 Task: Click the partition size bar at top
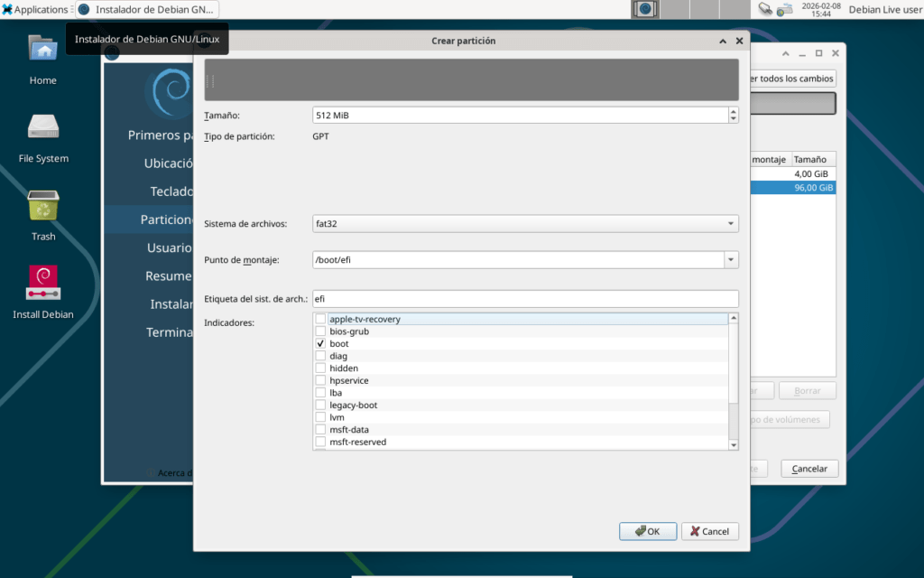471,79
